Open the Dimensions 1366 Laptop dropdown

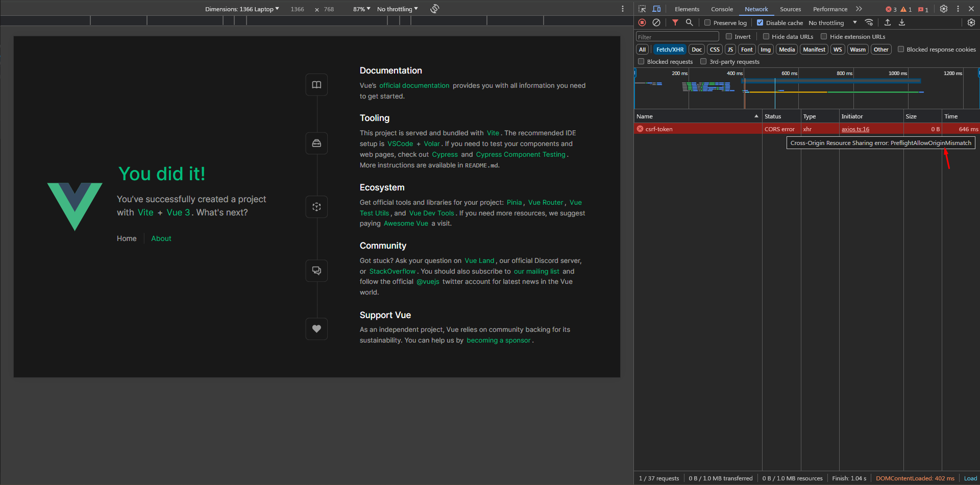tap(242, 9)
